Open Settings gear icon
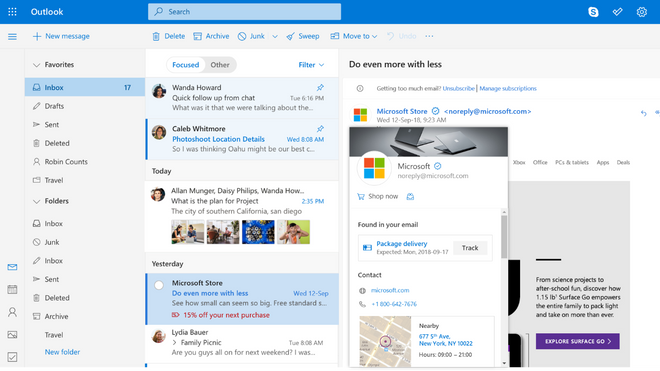Viewport: 660px width, 371px height. (x=641, y=12)
